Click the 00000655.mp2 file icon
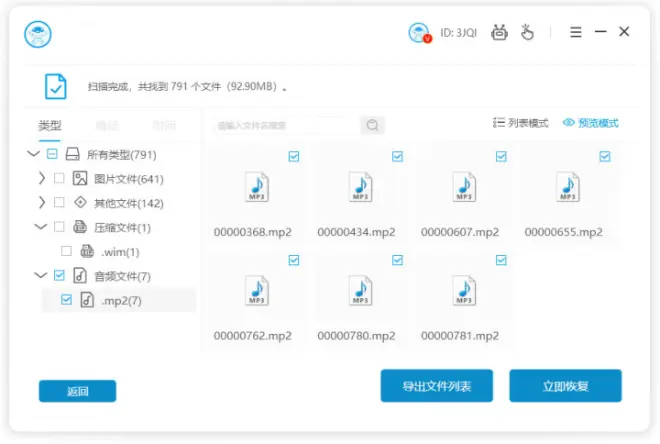660x444 pixels. 568,187
